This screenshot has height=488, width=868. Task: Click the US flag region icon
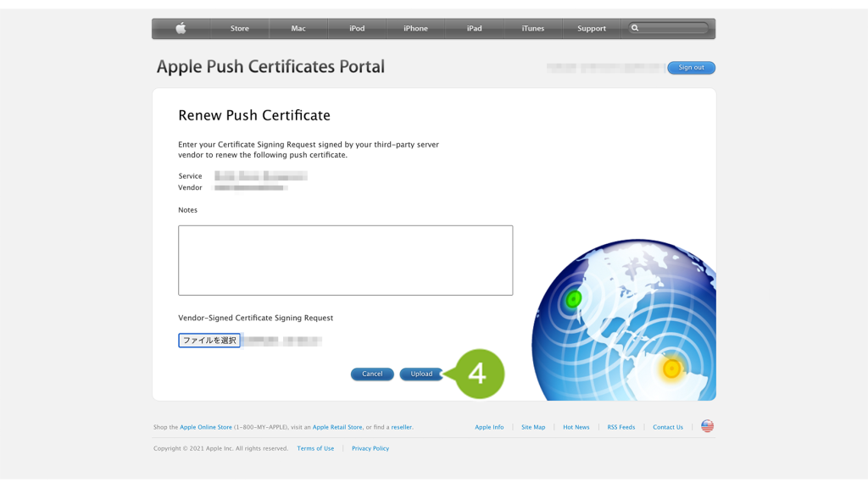(707, 426)
